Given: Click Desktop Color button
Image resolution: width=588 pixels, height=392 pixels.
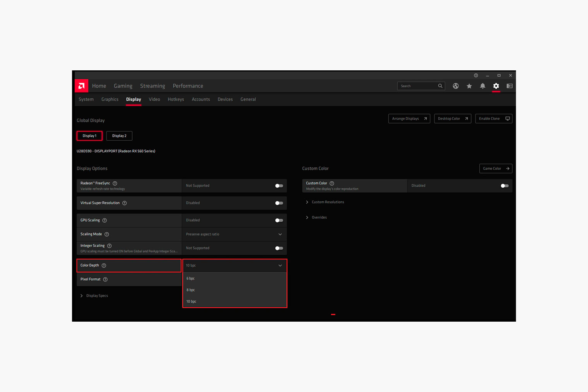Looking at the screenshot, I should pos(453,119).
